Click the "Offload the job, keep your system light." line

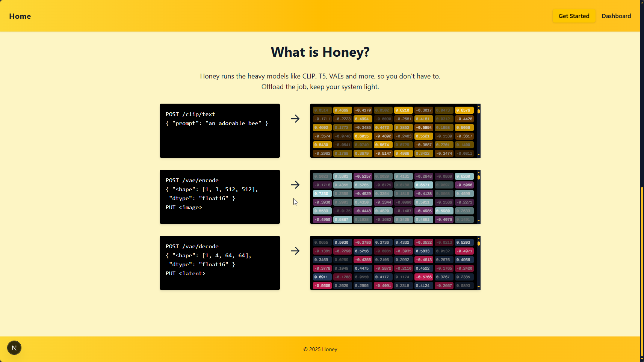(320, 87)
